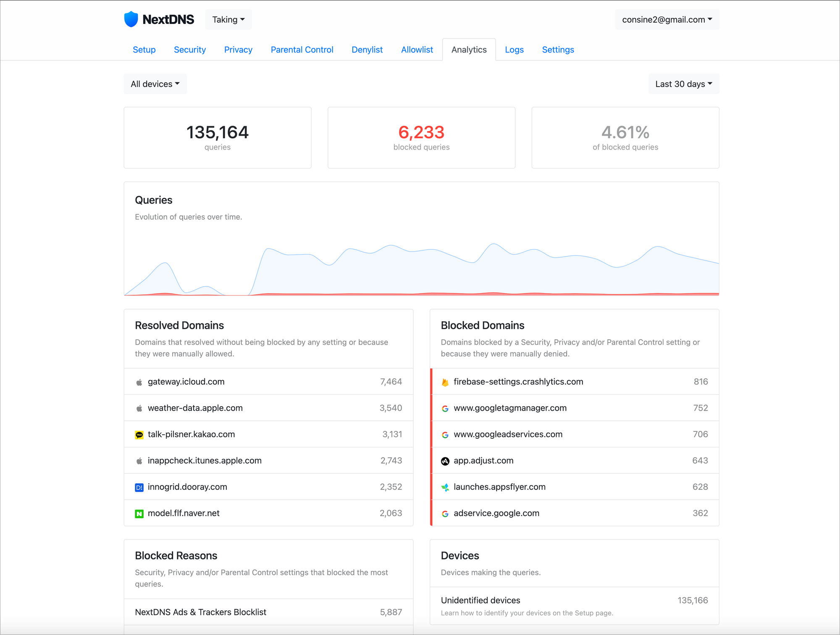
Task: Switch to the Setup tab
Action: [144, 50]
